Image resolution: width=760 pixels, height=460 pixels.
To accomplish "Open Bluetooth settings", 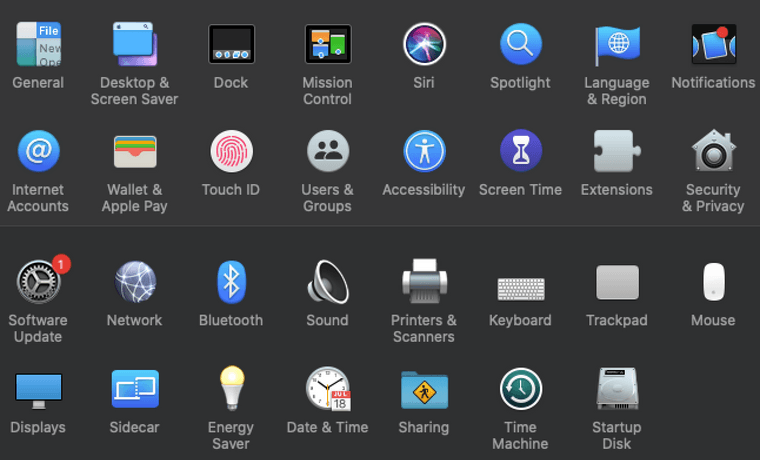I will [231, 282].
